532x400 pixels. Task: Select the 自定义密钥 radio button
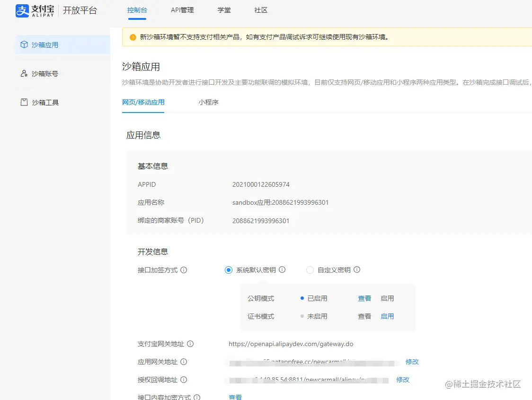pyautogui.click(x=310, y=270)
